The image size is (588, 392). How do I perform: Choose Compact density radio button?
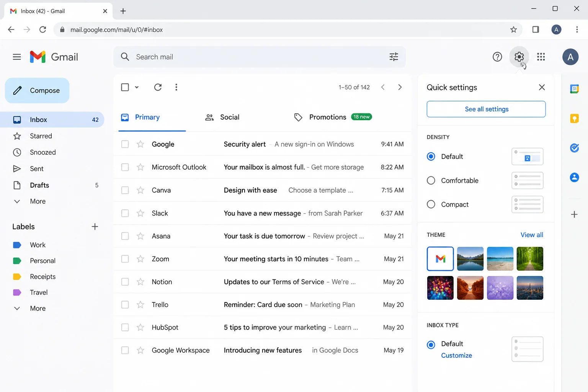coord(431,204)
